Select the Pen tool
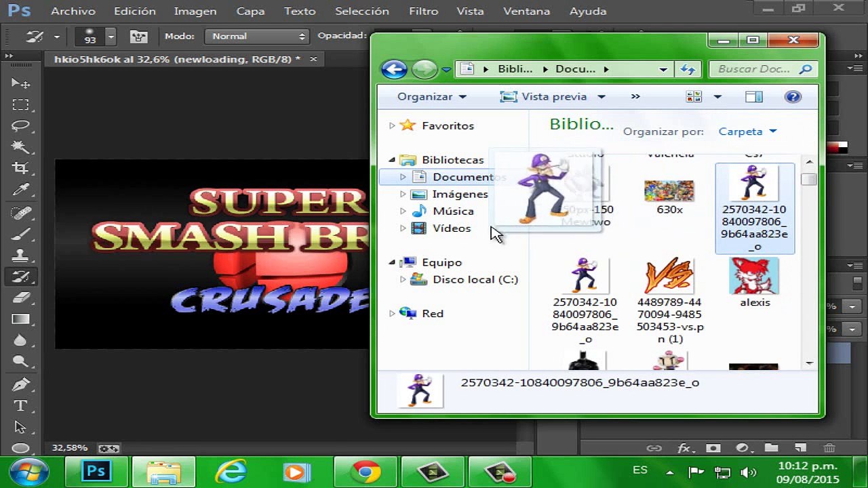 (20, 385)
